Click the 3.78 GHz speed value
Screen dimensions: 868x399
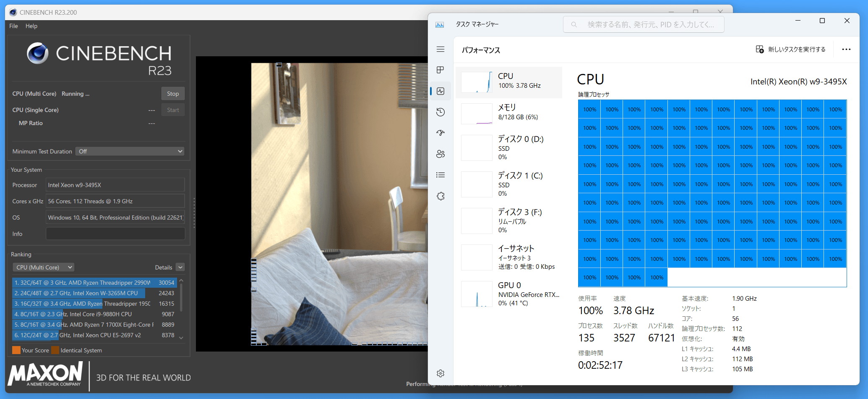tap(633, 311)
